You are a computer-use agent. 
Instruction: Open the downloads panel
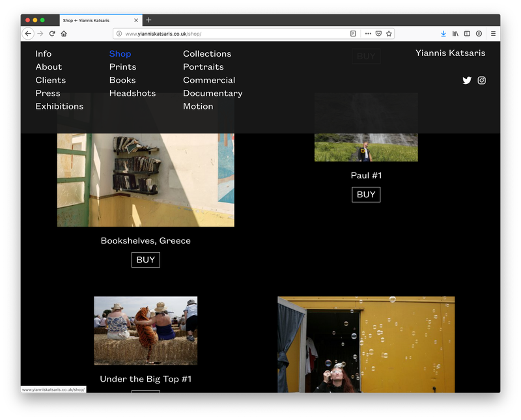pos(444,34)
